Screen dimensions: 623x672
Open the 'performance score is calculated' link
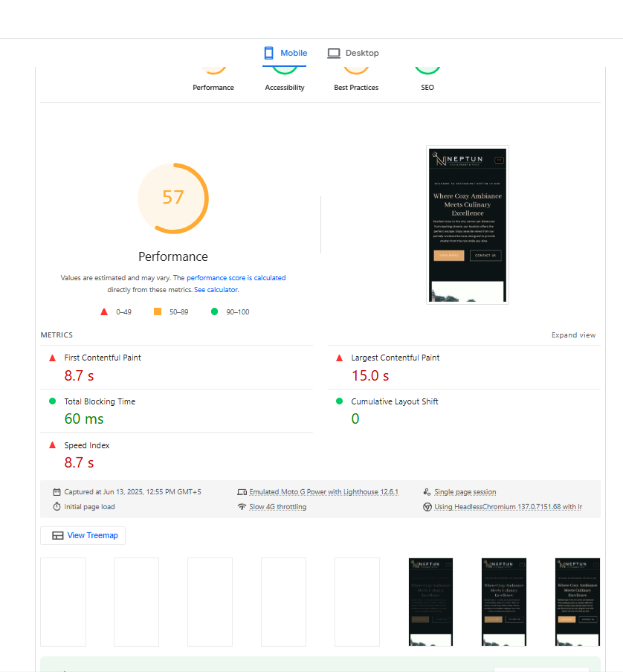click(236, 278)
